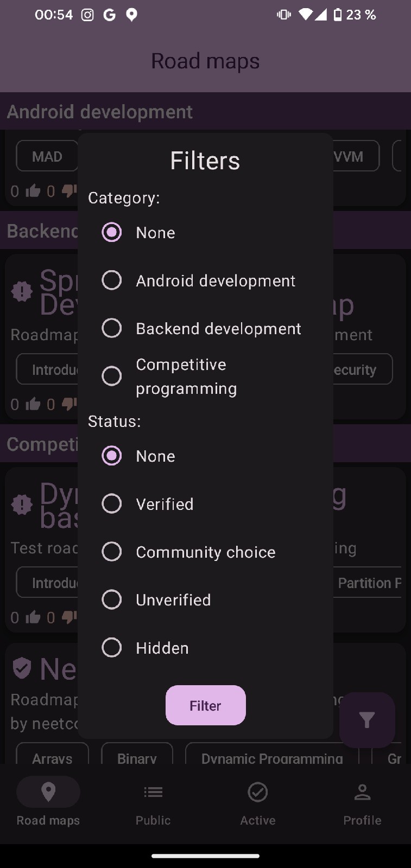
Task: Open the Road maps location pin tab
Action: click(48, 802)
